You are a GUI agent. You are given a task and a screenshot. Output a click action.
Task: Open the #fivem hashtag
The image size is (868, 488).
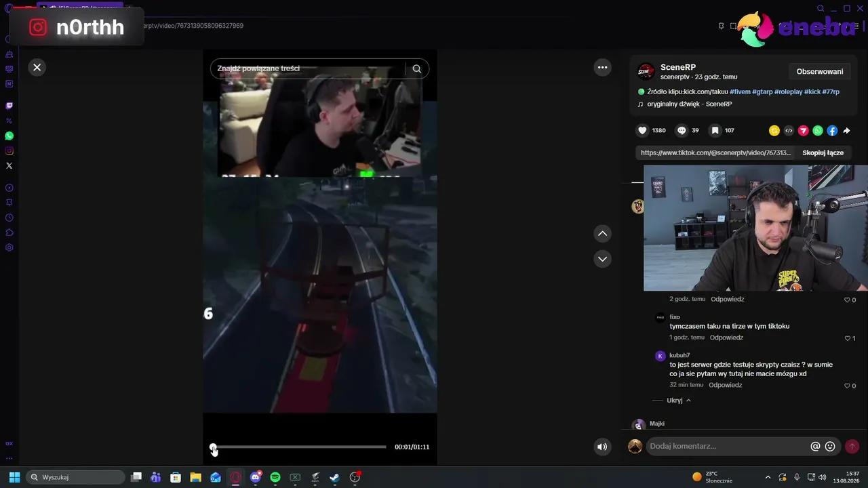tap(740, 91)
